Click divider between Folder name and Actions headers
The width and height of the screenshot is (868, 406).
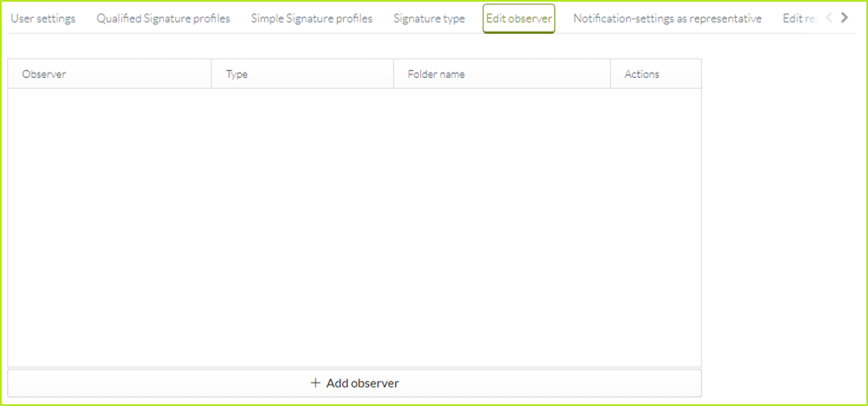coord(610,75)
